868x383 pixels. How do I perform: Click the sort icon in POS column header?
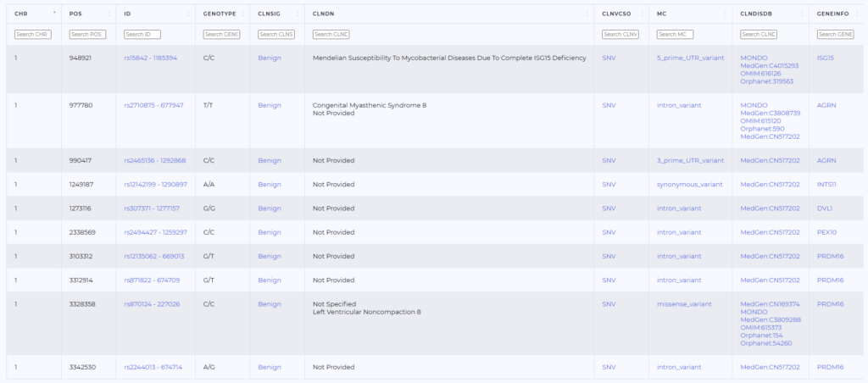click(109, 14)
